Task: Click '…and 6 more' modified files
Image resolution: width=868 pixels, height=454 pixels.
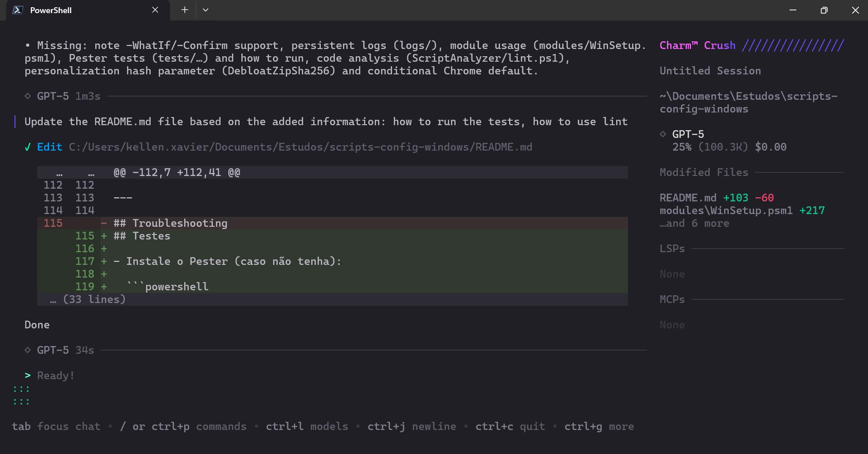Action: pyautogui.click(x=694, y=223)
